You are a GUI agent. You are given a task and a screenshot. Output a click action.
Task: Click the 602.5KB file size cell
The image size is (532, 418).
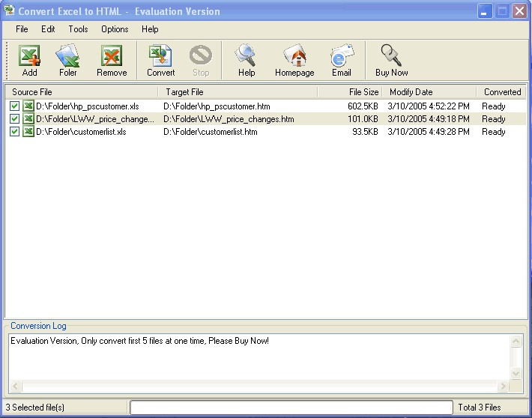click(x=363, y=106)
